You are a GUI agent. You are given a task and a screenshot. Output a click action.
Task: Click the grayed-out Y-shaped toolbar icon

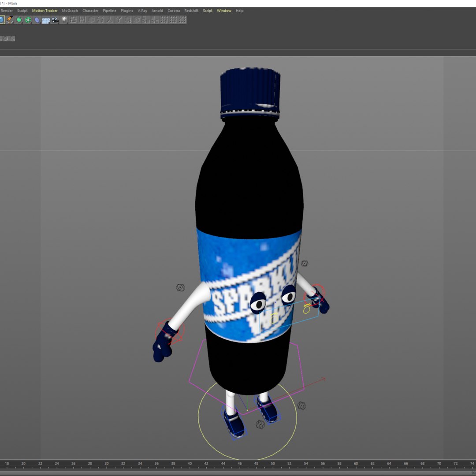point(119,20)
